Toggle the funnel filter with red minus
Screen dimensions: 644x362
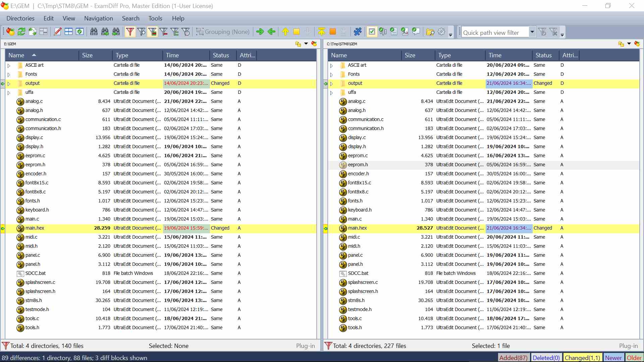click(x=164, y=32)
